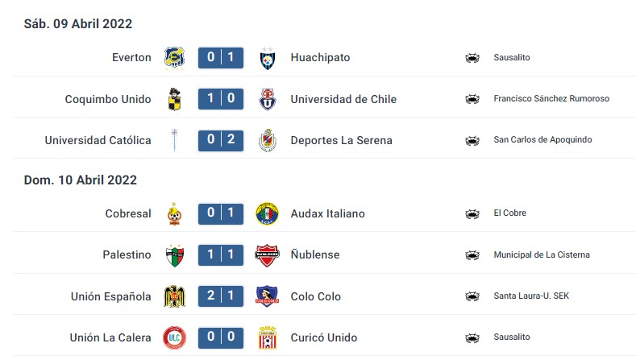Click the stadium icon beside Santa Laura-U. SEK
The image size is (636, 364).
point(472,296)
